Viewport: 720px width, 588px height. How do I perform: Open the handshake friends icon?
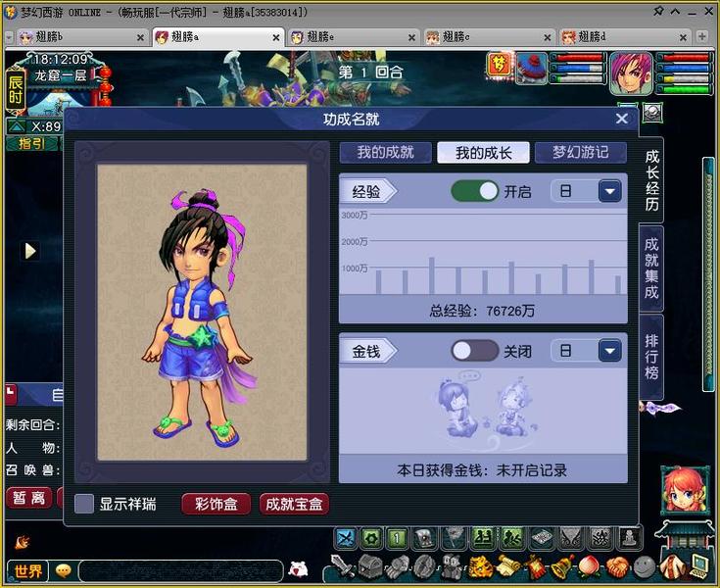617,567
